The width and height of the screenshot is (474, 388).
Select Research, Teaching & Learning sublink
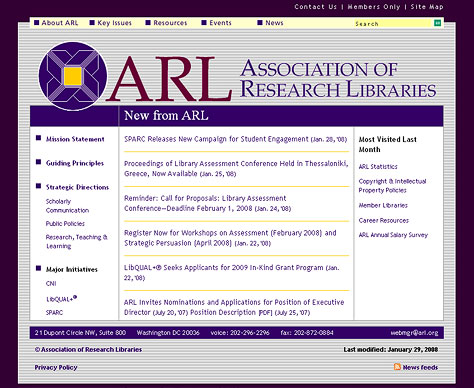click(76, 241)
